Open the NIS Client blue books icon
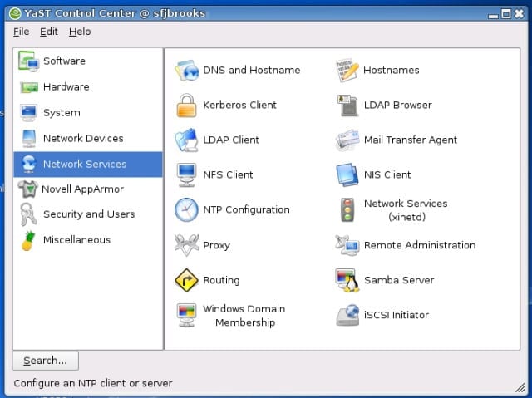This screenshot has width=532, height=398. [x=347, y=175]
